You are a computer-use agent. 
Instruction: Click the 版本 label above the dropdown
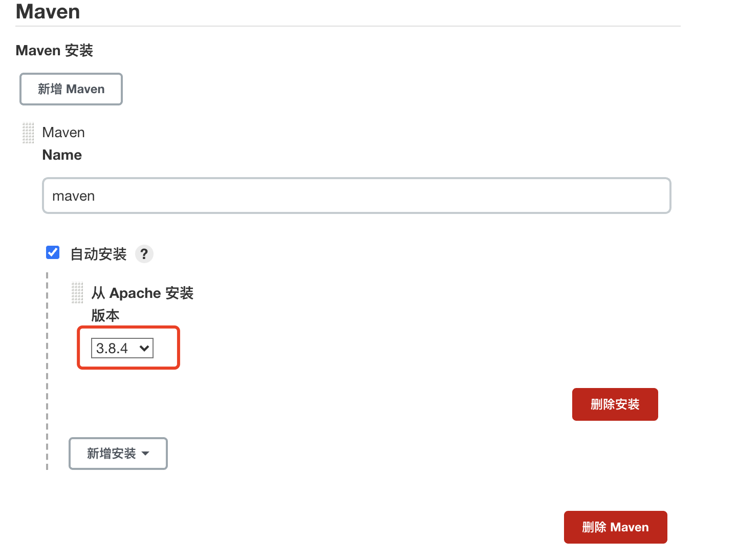pyautogui.click(x=105, y=315)
